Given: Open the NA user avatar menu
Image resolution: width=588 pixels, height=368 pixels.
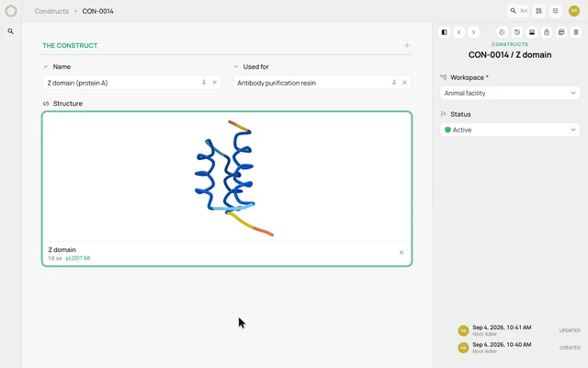Looking at the screenshot, I should click(x=573, y=11).
